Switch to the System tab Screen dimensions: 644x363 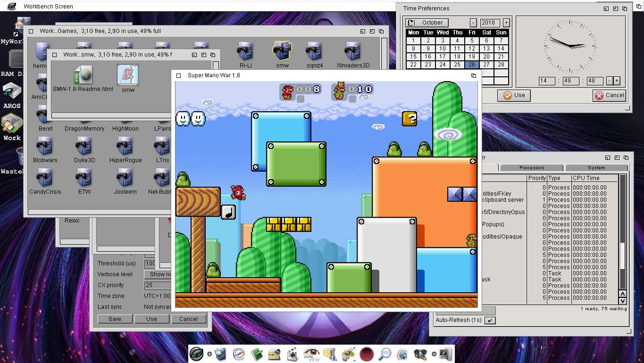(596, 168)
